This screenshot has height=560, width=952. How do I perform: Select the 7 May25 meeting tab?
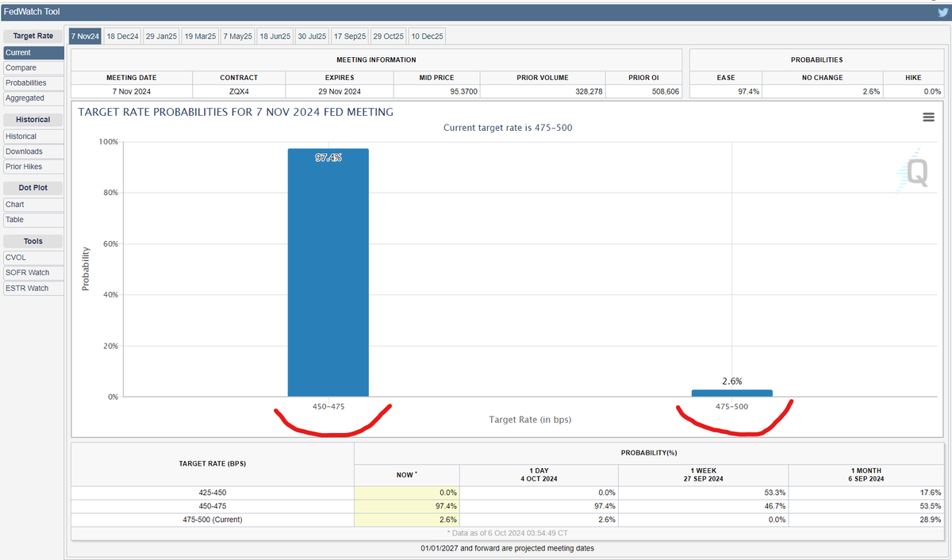237,36
